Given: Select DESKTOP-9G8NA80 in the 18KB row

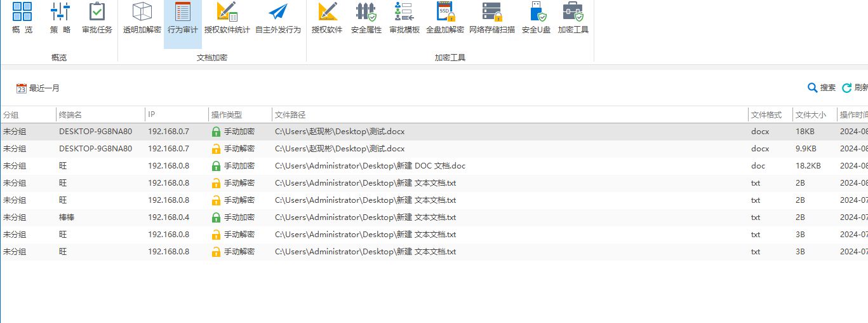Looking at the screenshot, I should coord(95,132).
